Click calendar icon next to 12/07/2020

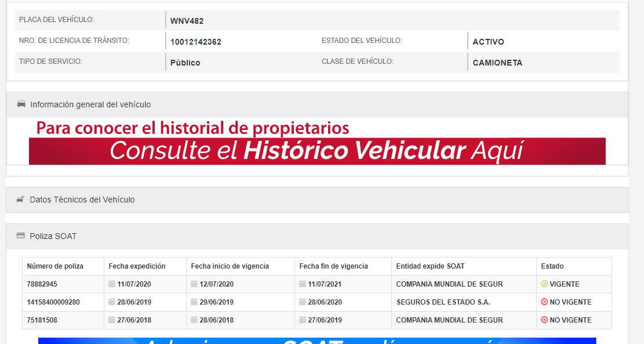[194, 284]
